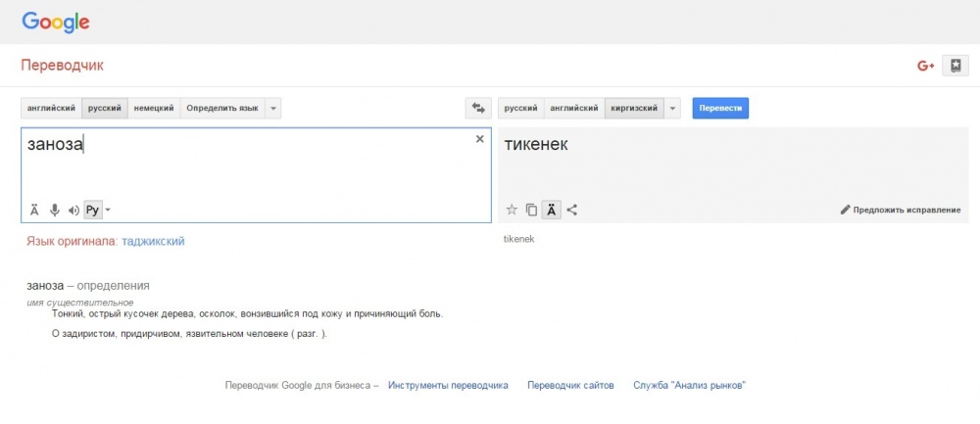Click the blue Перевести button
Viewport: 980px width, 424px height.
tap(720, 108)
